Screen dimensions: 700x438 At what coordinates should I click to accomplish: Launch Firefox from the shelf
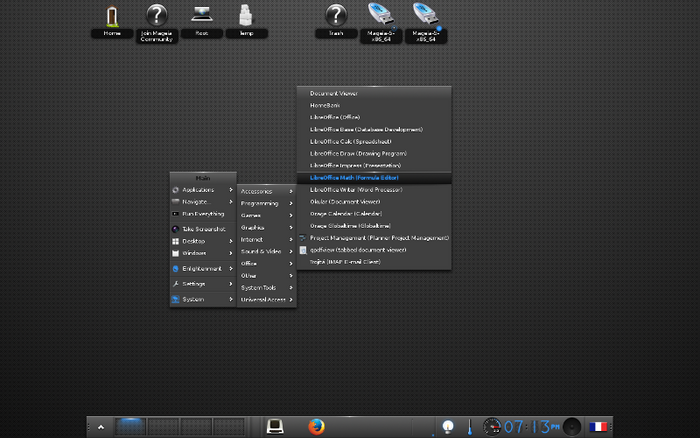tap(317, 426)
